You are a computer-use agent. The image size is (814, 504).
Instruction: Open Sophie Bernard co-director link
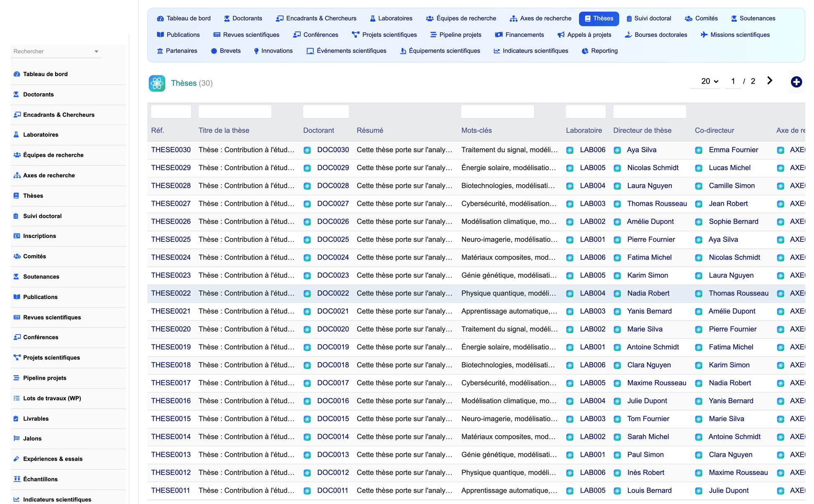coord(733,222)
